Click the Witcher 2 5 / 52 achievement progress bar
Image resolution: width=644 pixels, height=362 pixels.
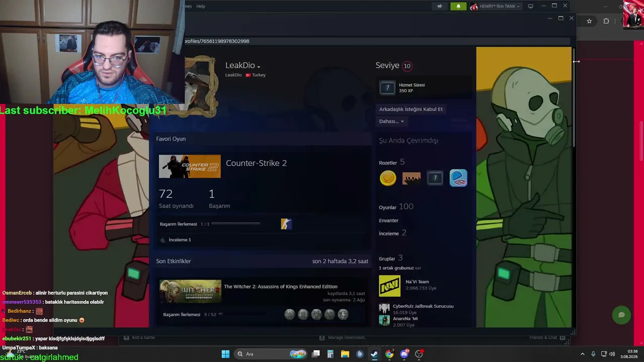click(243, 314)
